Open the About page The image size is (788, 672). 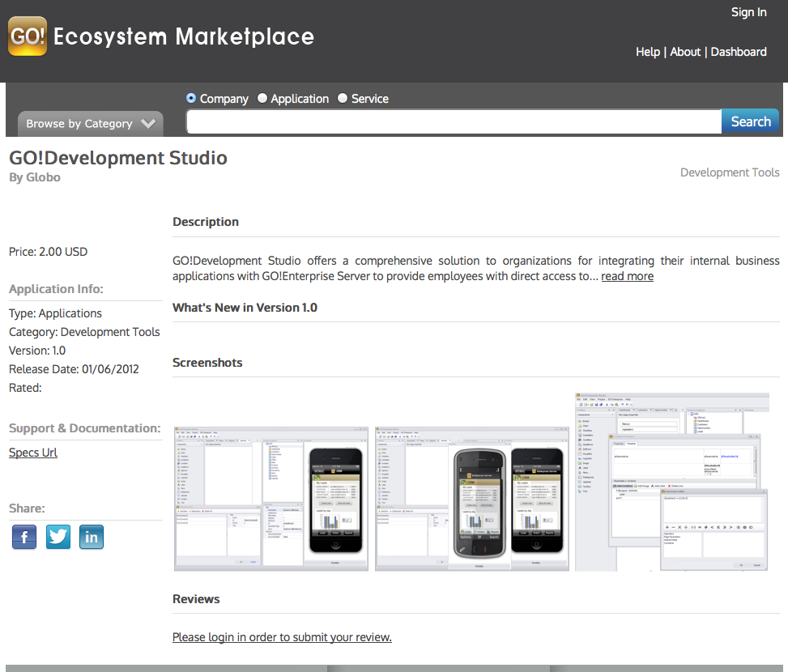point(685,52)
